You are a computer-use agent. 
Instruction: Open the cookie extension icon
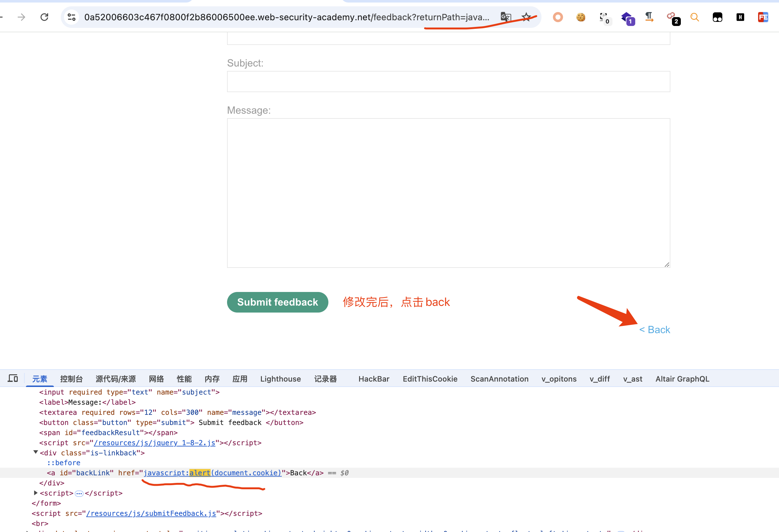pos(580,17)
